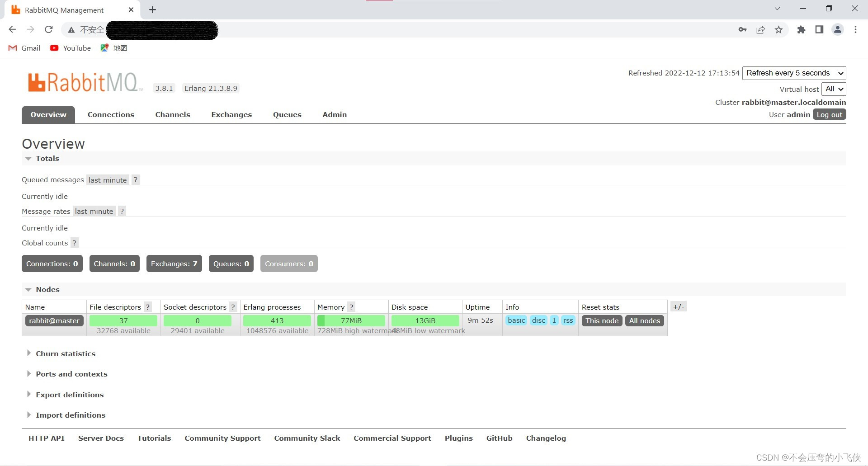Expand Export definitions section
The image size is (868, 466).
tap(65, 395)
